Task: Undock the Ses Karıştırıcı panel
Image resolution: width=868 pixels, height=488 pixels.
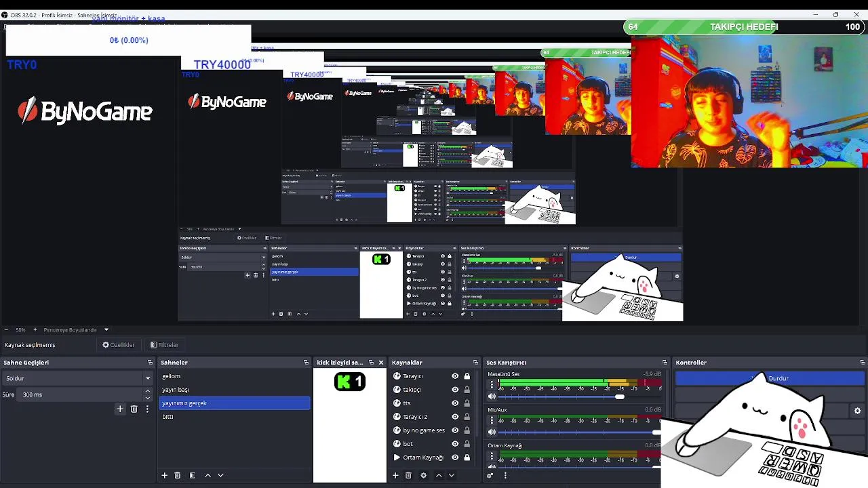Action: (x=665, y=363)
